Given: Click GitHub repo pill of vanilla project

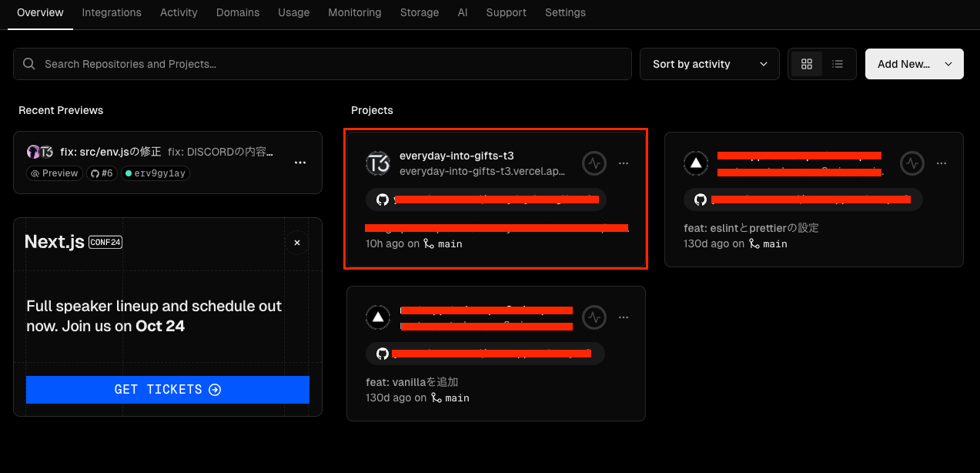Looking at the screenshot, I should [x=485, y=354].
